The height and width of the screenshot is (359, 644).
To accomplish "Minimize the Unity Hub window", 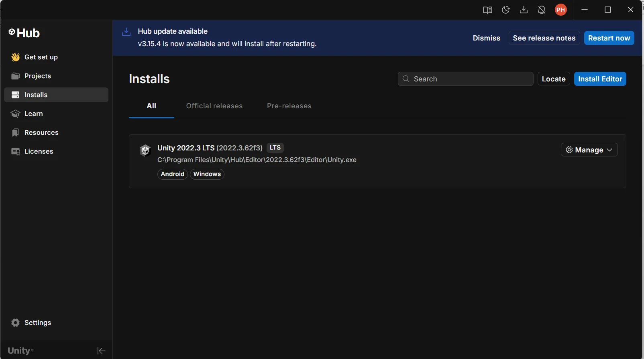I will click(x=585, y=10).
